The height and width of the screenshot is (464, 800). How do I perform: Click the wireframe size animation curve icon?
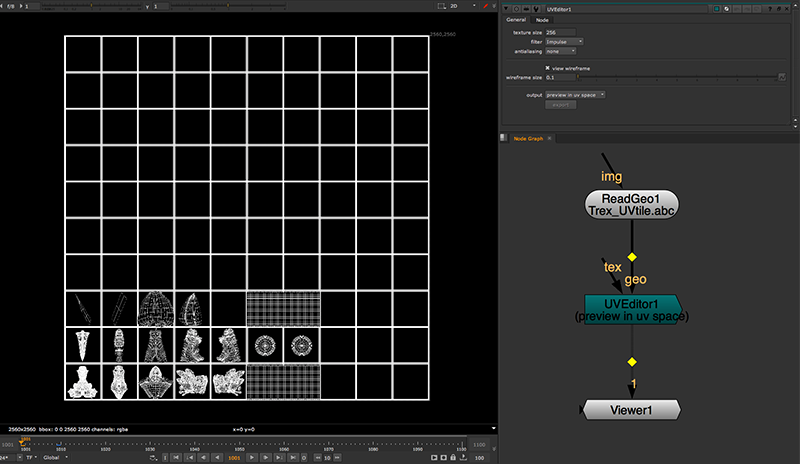point(781,76)
